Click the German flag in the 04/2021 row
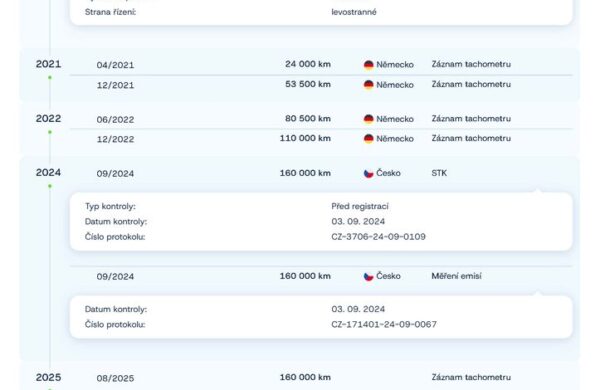The height and width of the screenshot is (390, 600). [x=368, y=65]
